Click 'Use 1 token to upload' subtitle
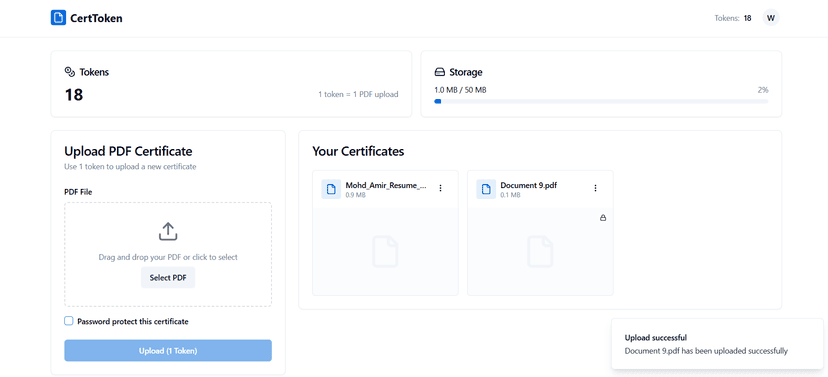The height and width of the screenshot is (377, 828). click(x=130, y=167)
